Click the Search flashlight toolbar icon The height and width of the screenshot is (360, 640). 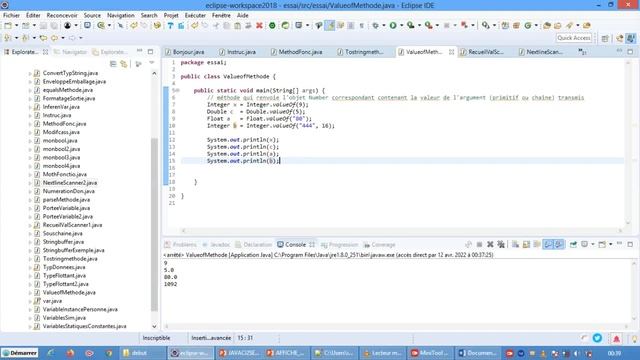click(x=569, y=25)
